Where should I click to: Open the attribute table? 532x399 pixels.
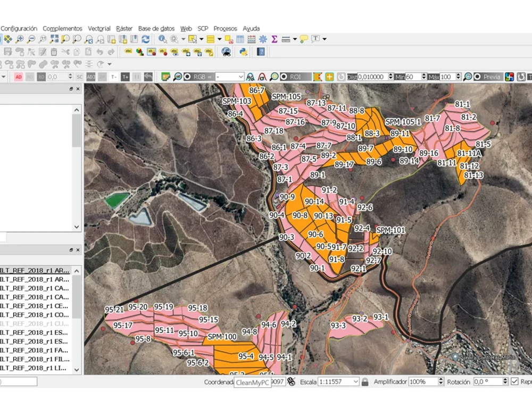tap(240, 39)
